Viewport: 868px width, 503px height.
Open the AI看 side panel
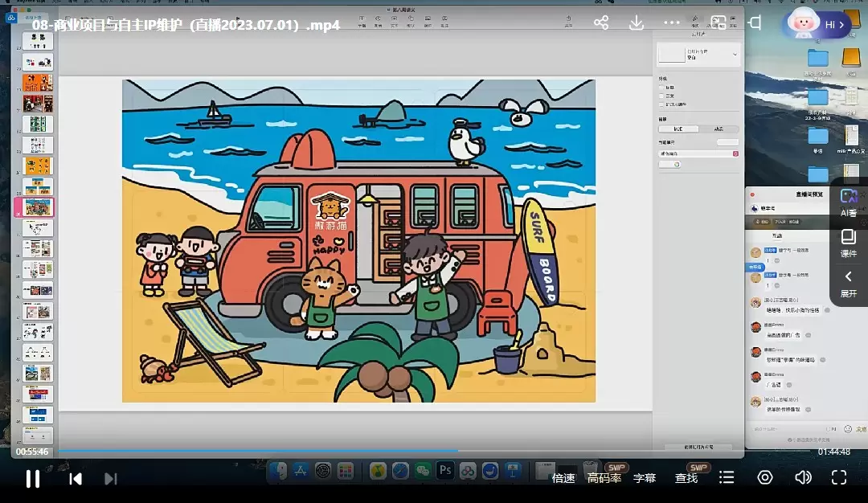[x=848, y=202]
